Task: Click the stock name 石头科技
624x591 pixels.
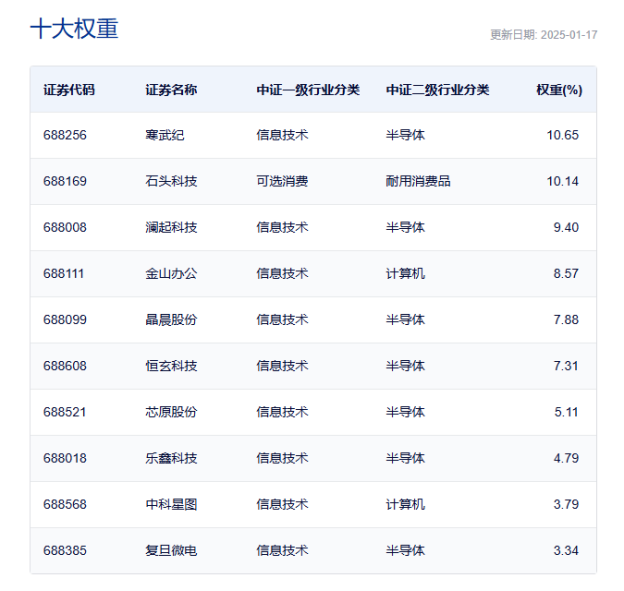Action: coord(171,181)
